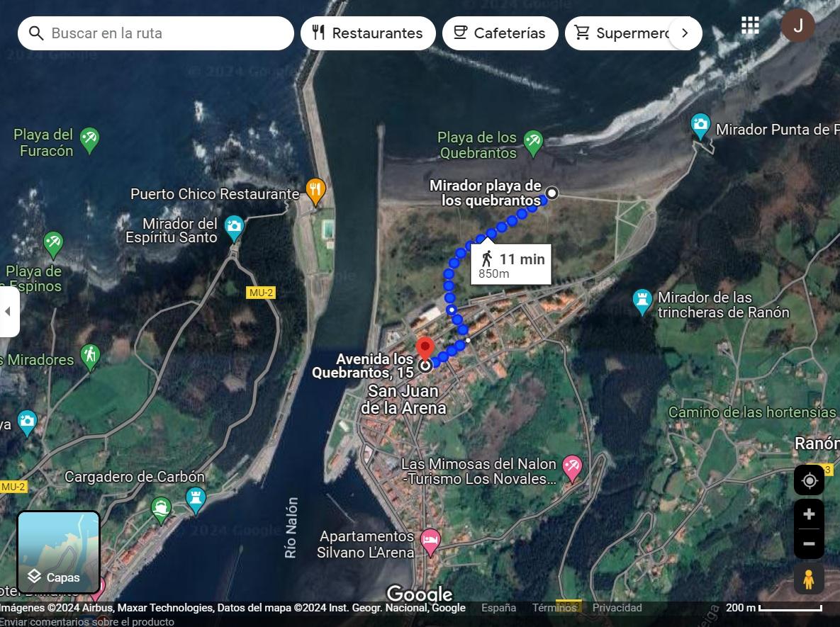
Task: Zoom out with the minus button
Action: click(x=809, y=544)
